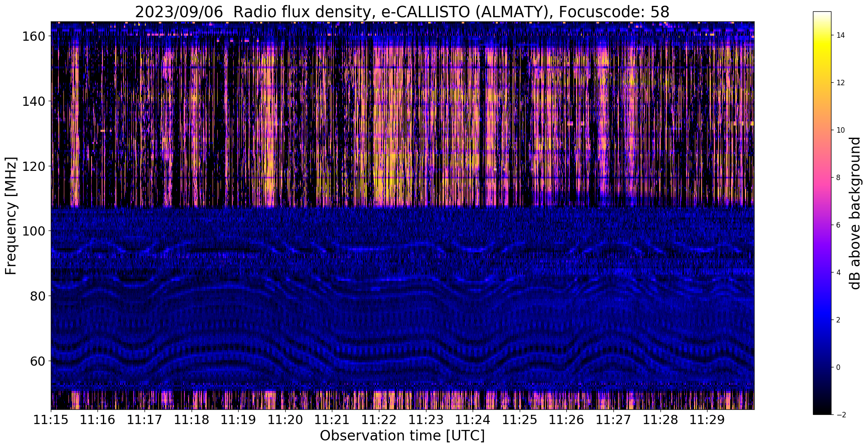
Task: Click the 11:29 time tick label
Action: click(x=707, y=420)
